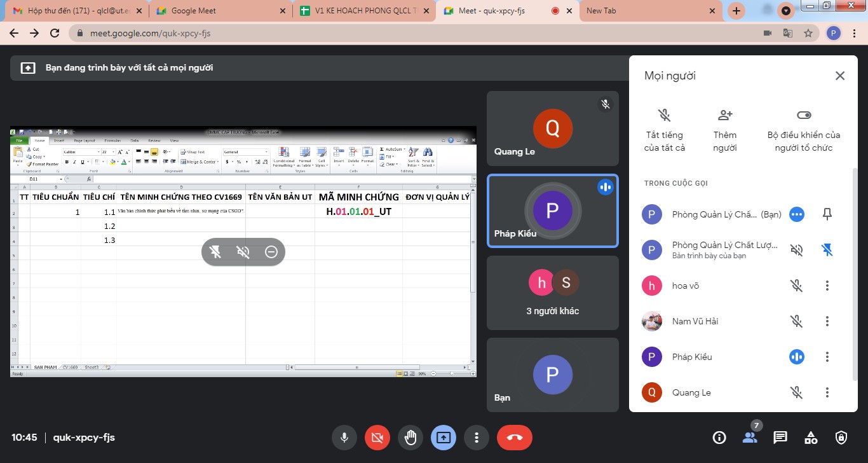Toggle the host controls switch
868x463 pixels.
pos(804,115)
